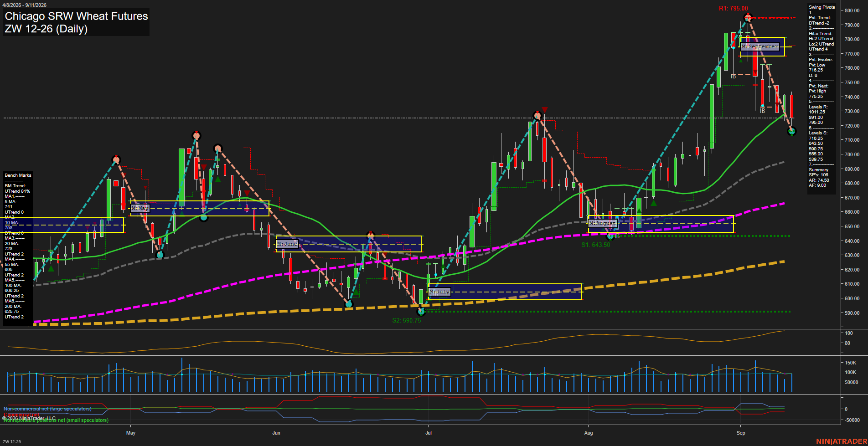868x446 pixels.
Task: Click the R1: 795.00 resistance label
Action: pos(733,9)
